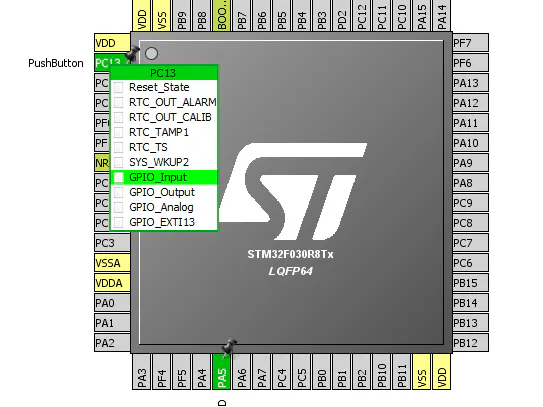
Task: Click the pushpin icon on PC13
Action: tap(132, 54)
